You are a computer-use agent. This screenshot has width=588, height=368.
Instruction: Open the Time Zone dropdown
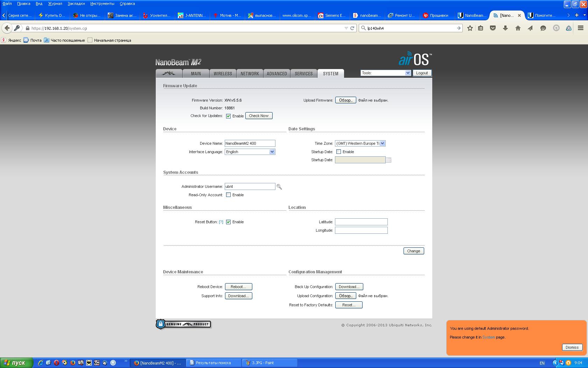point(360,143)
